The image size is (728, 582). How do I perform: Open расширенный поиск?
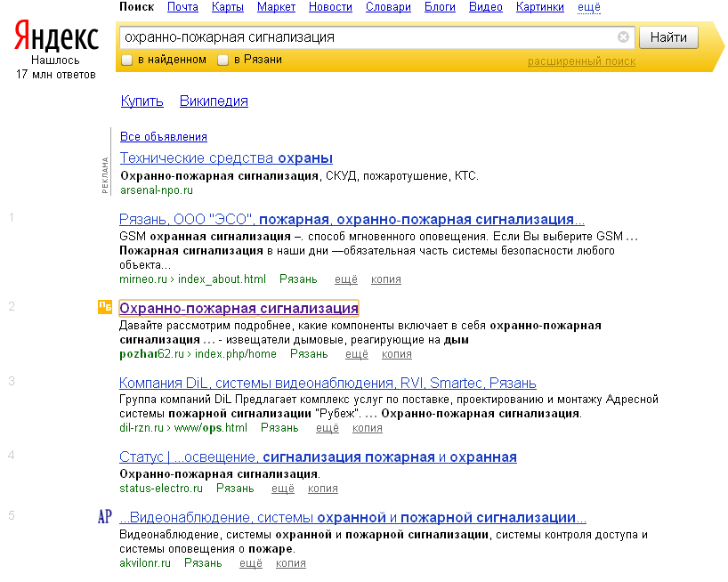[581, 61]
